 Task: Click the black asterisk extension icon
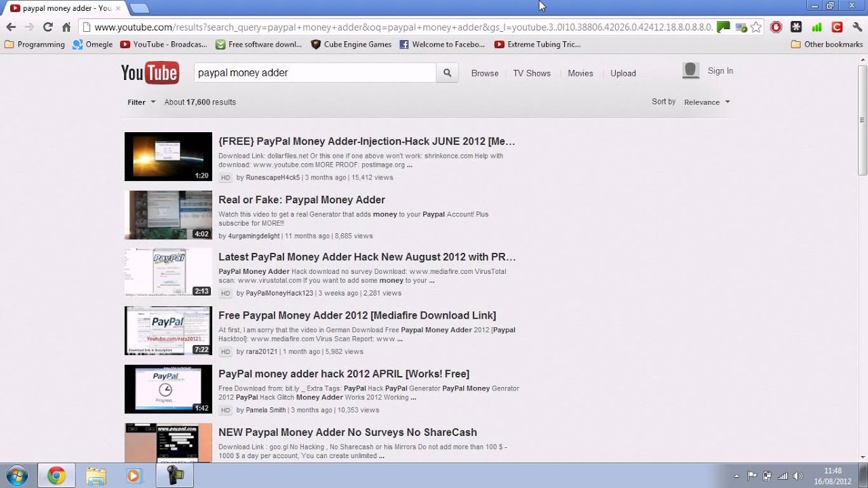(796, 27)
